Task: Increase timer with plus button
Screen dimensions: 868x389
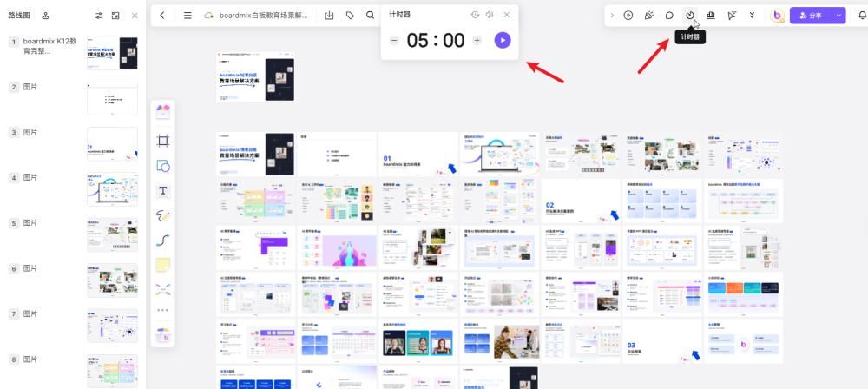Action: pos(477,40)
